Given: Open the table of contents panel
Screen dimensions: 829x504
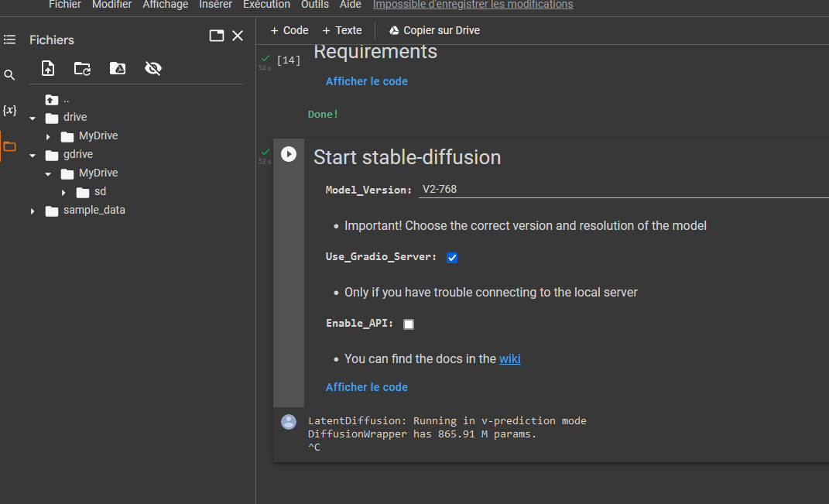Looking at the screenshot, I should [9, 39].
